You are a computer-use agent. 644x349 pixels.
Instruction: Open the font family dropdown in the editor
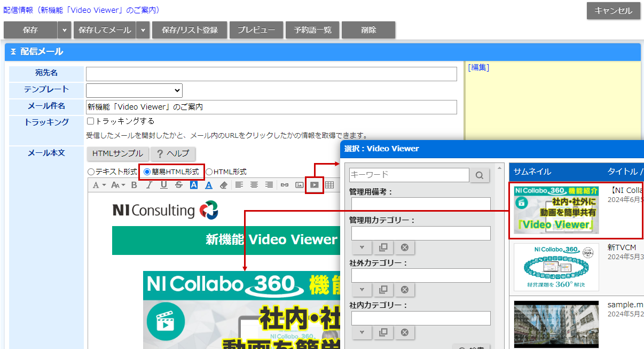click(99, 185)
